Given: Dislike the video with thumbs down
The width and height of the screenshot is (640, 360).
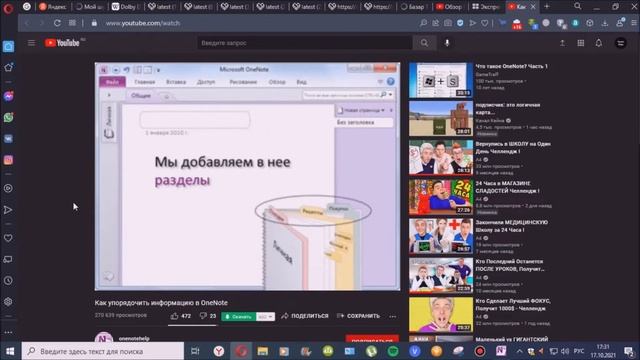Looking at the screenshot, I should pos(208,316).
